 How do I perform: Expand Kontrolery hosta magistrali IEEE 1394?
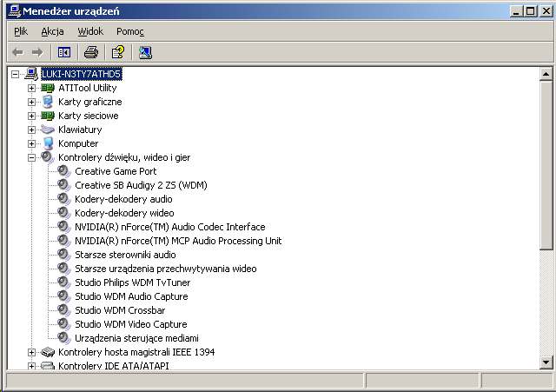(31, 352)
